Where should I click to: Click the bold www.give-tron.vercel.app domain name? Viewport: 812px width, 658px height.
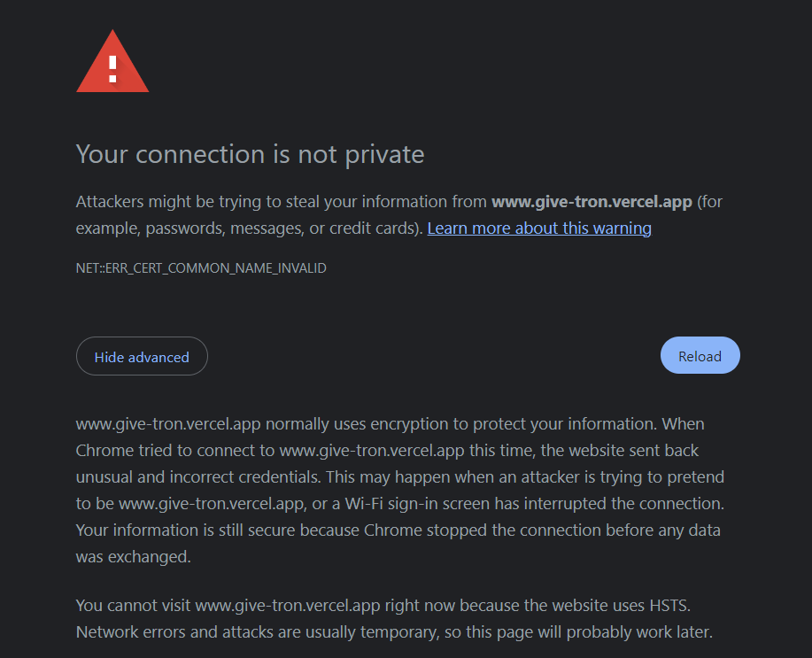(x=592, y=202)
